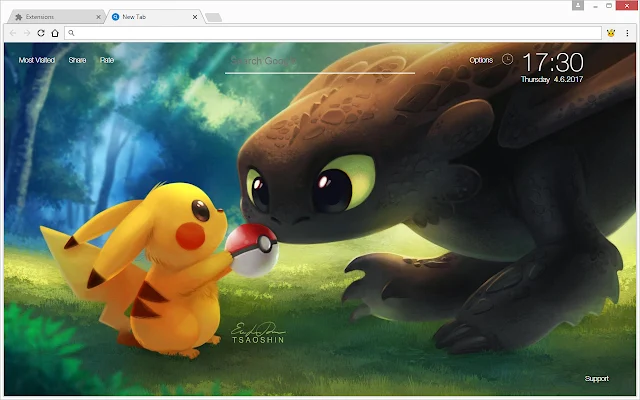Open the Options settings

(481, 60)
